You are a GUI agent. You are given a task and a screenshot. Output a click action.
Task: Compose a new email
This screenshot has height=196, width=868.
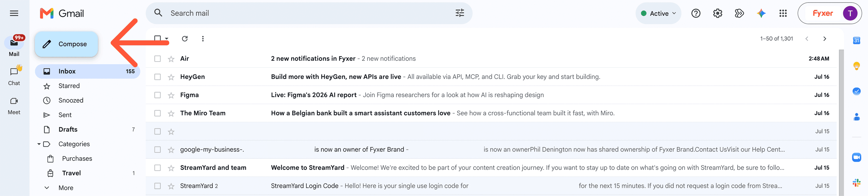66,44
